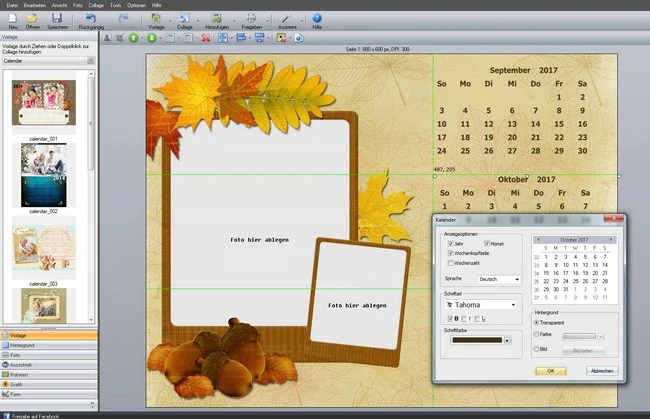Toggle the Jahr checkbox
650x419 pixels.
point(450,244)
